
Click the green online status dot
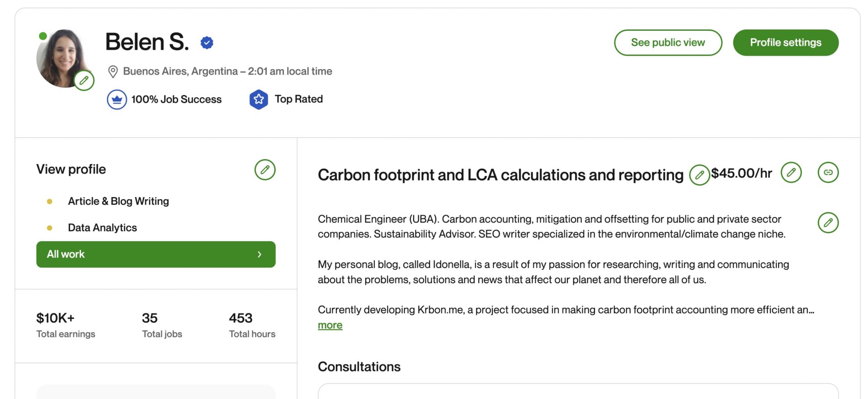point(43,36)
